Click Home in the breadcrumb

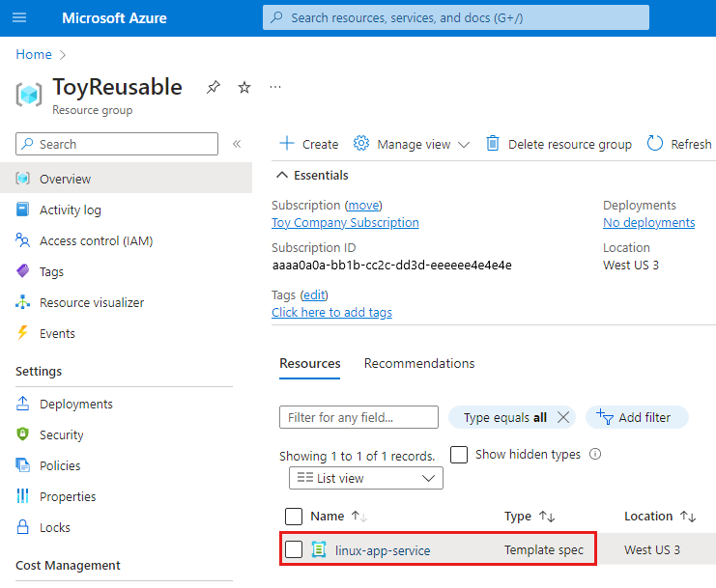point(34,54)
